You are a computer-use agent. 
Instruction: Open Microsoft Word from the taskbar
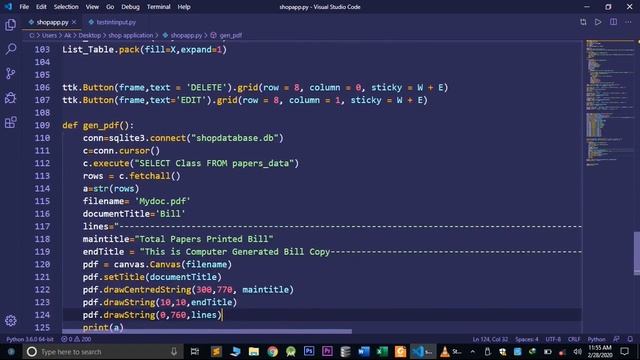[364, 351]
